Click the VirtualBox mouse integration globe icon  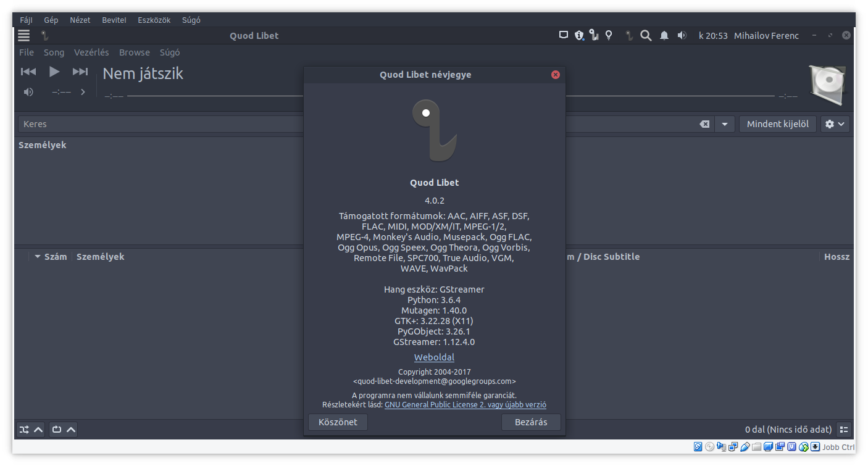804,447
